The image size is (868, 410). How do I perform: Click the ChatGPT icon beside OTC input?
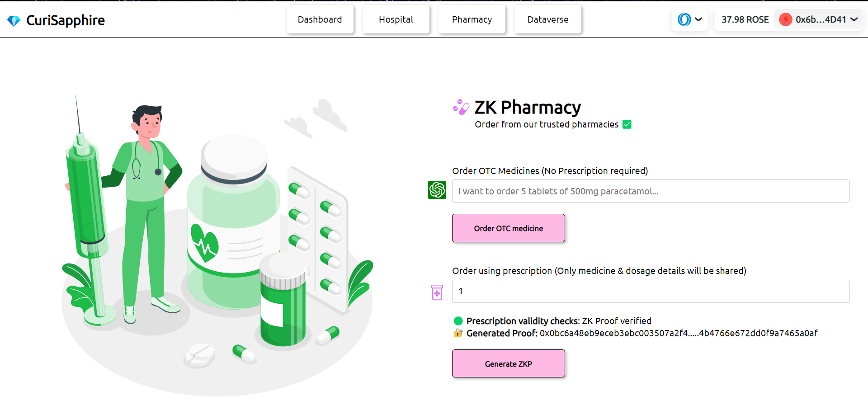[x=437, y=190]
